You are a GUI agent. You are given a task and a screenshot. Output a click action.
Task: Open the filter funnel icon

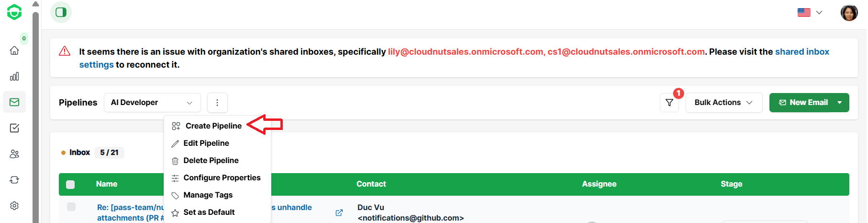tap(669, 103)
